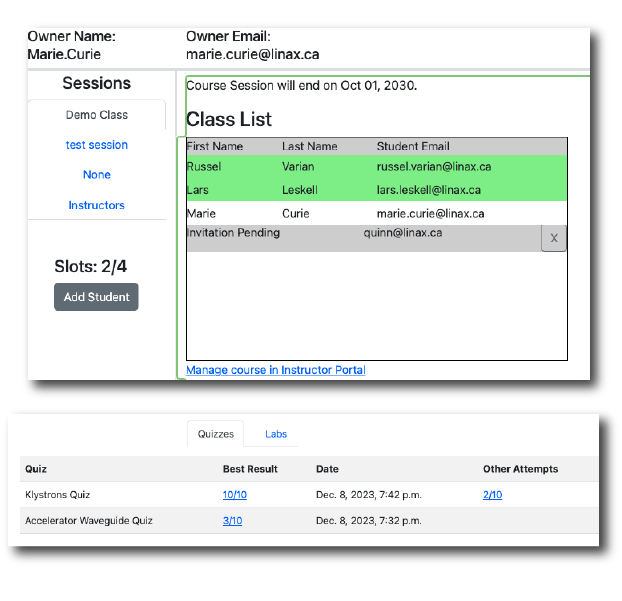View other attempt 2/10 for Klystrons
The width and height of the screenshot is (622, 601).
point(492,495)
